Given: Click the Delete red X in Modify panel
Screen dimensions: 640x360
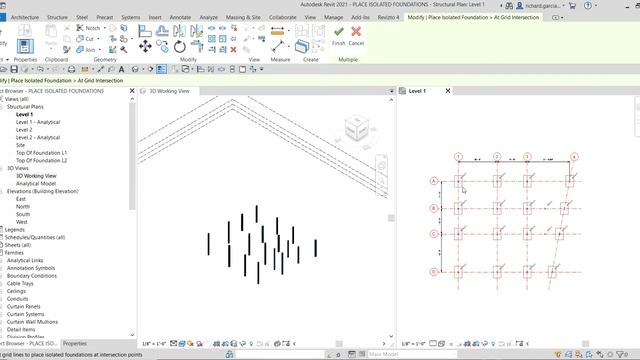Looking at the screenshot, I should [233, 50].
